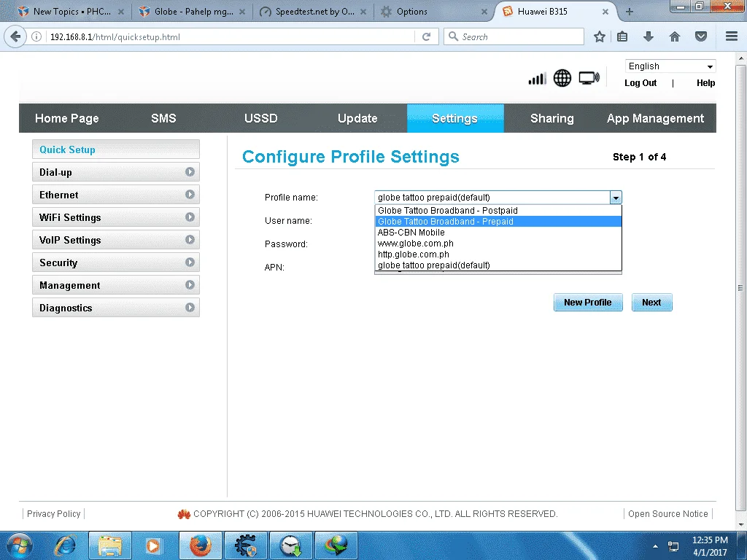
Task: Close the Options browser tab
Action: (484, 12)
